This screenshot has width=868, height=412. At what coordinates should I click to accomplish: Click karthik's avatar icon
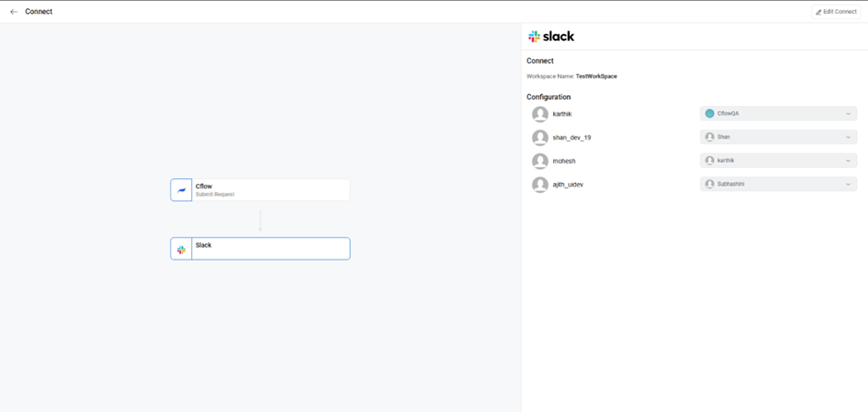point(540,114)
